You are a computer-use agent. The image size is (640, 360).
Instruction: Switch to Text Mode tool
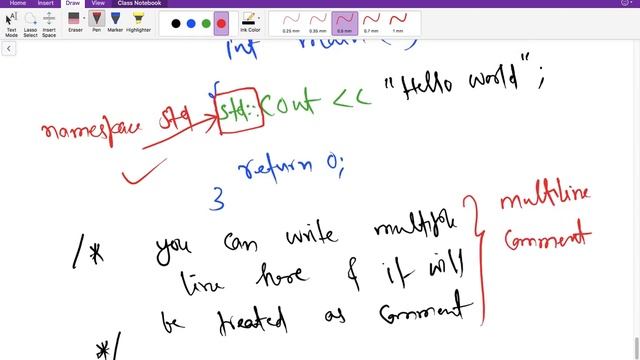[11, 24]
